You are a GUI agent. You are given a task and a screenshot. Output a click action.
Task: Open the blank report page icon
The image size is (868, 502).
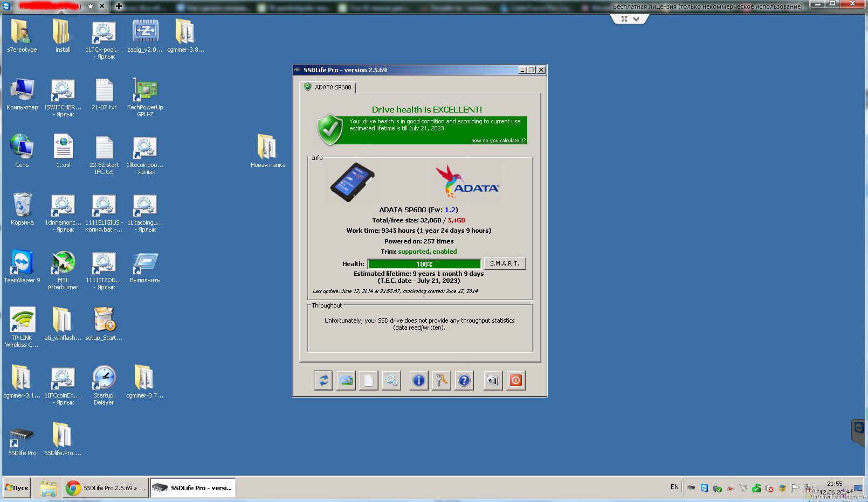(369, 381)
